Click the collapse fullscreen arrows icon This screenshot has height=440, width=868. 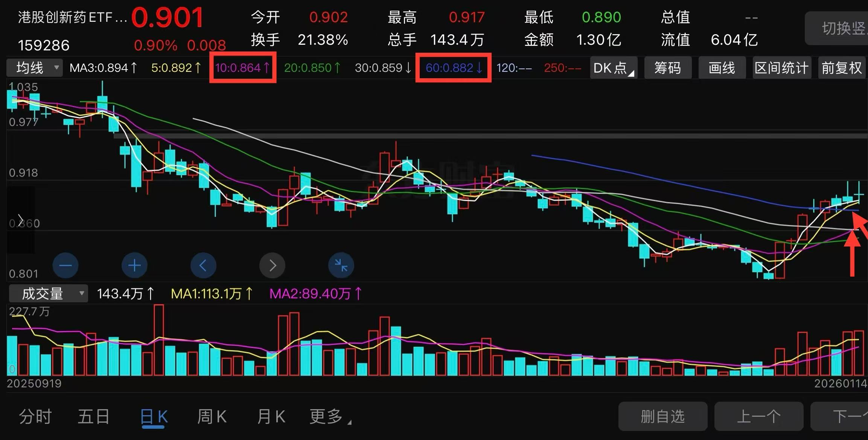(x=341, y=266)
